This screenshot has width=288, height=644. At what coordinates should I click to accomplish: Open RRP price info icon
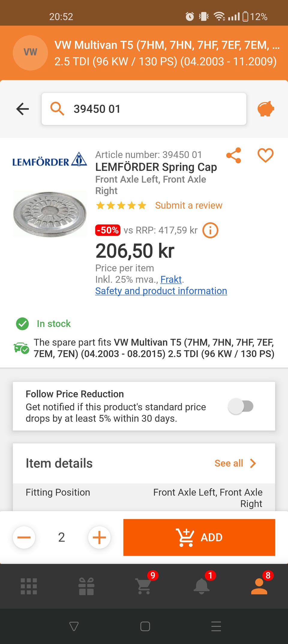210,230
